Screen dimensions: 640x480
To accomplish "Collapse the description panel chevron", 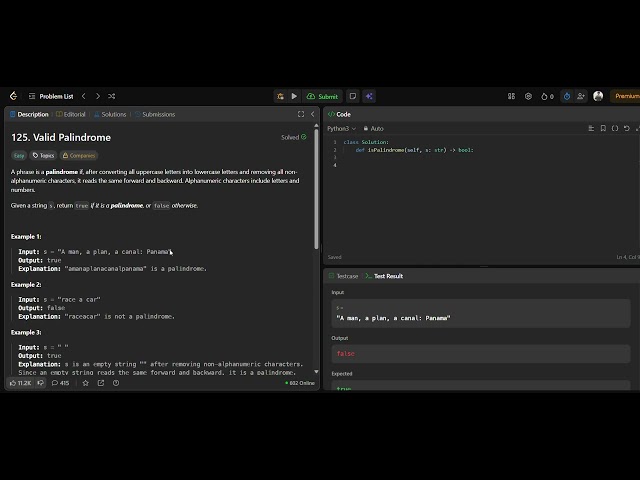I will pyautogui.click(x=313, y=114).
